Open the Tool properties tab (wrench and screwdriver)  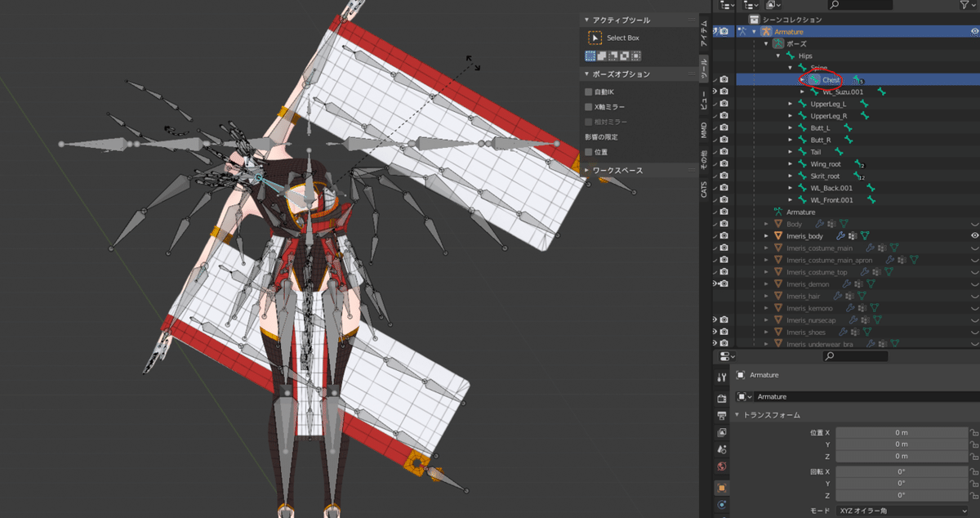pyautogui.click(x=721, y=377)
